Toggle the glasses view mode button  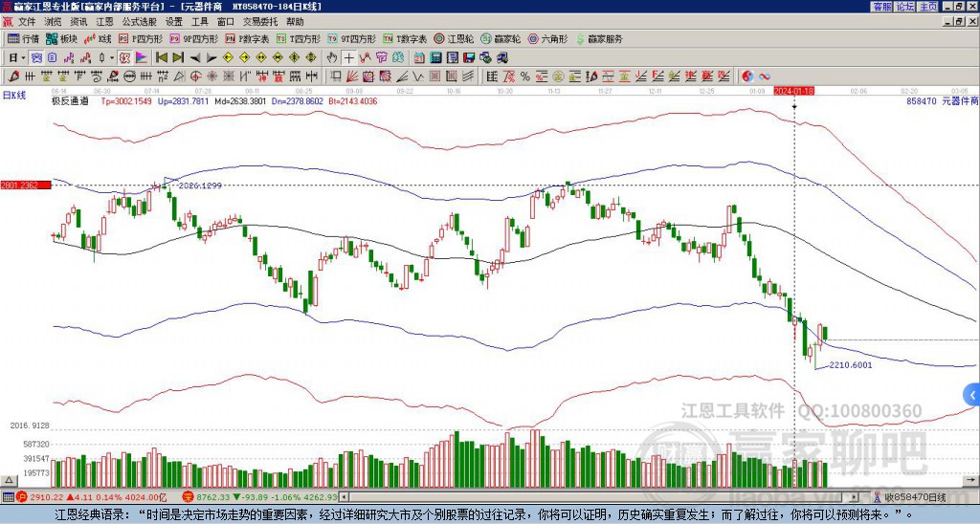(36, 57)
